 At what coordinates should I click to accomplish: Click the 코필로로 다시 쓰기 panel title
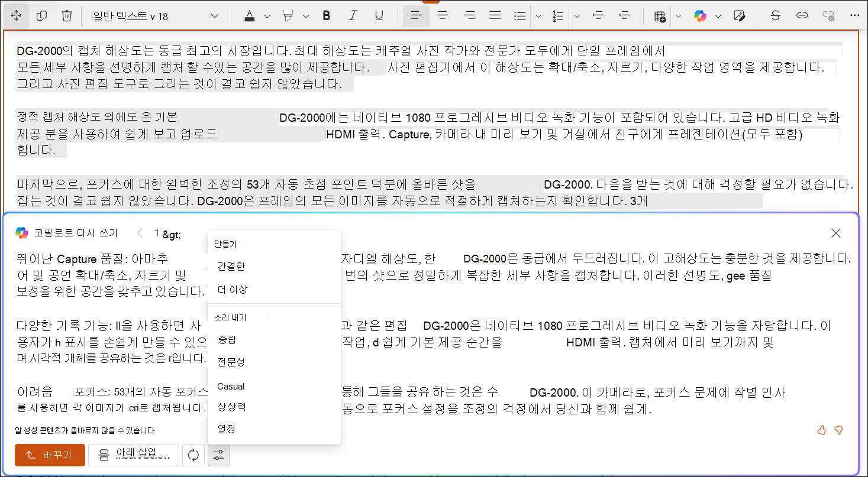(x=75, y=233)
